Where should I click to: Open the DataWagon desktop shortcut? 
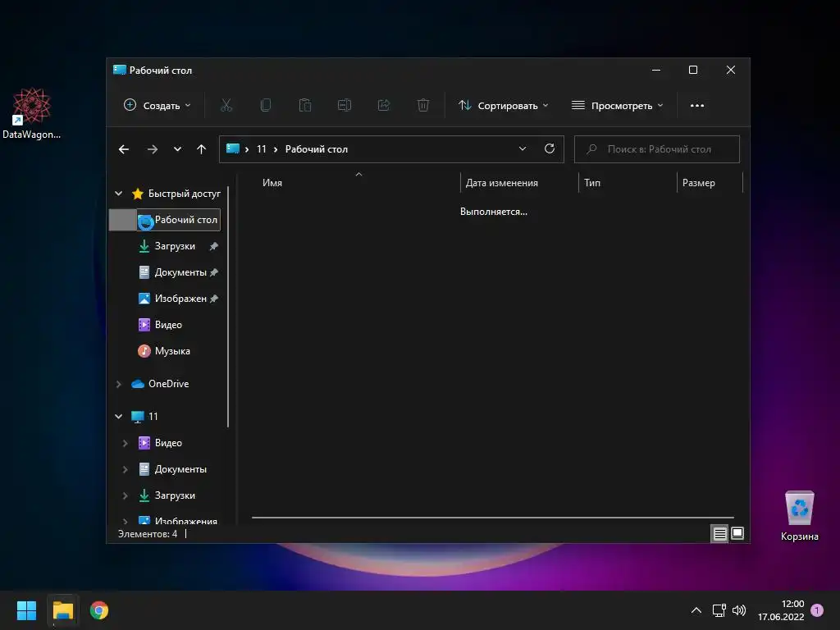click(x=32, y=113)
